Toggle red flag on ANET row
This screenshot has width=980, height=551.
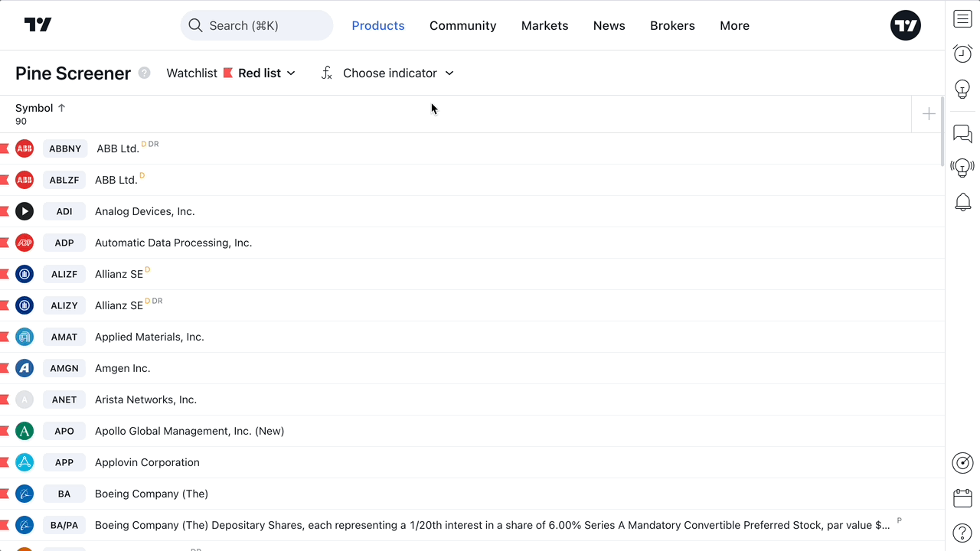point(5,399)
